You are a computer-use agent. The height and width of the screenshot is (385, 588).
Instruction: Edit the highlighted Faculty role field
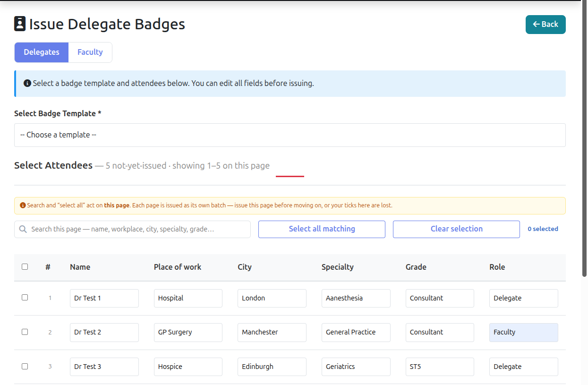[524, 333]
